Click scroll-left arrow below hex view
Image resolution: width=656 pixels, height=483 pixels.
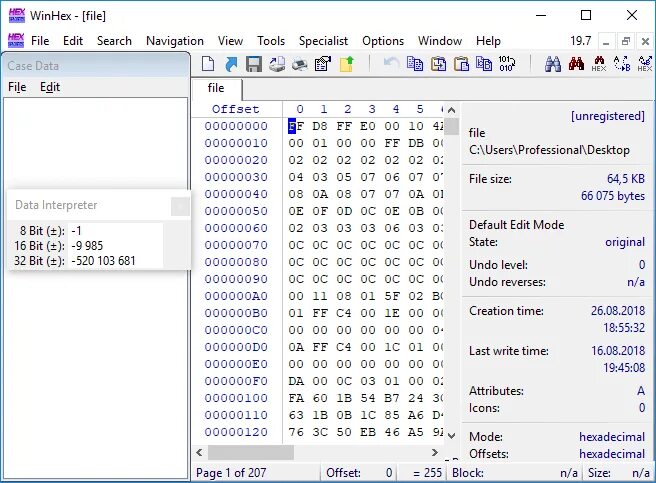pos(200,452)
